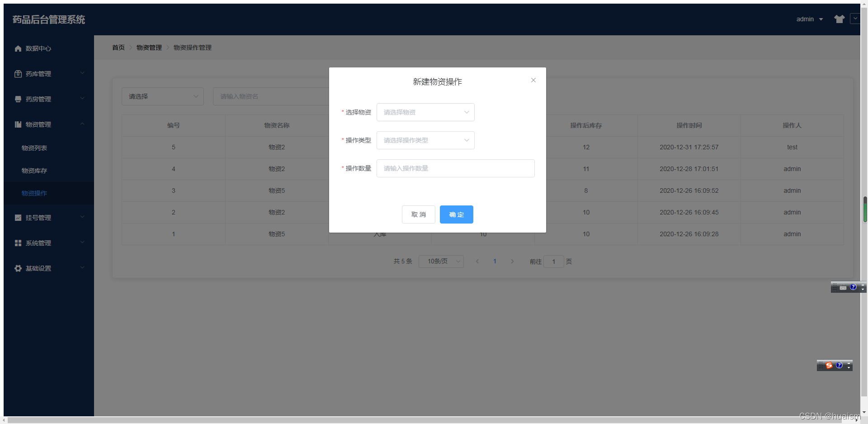Go to the previous page arrow

[477, 261]
